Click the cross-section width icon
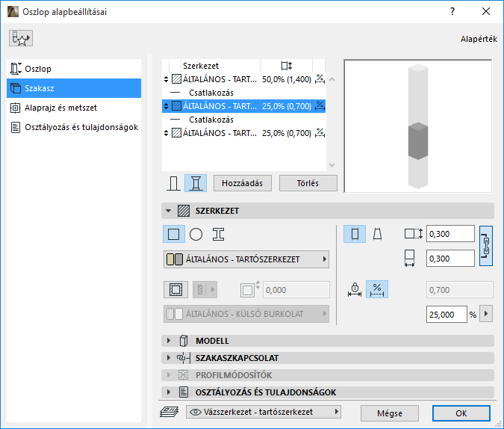This screenshot has width=504, height=429. pos(409,258)
